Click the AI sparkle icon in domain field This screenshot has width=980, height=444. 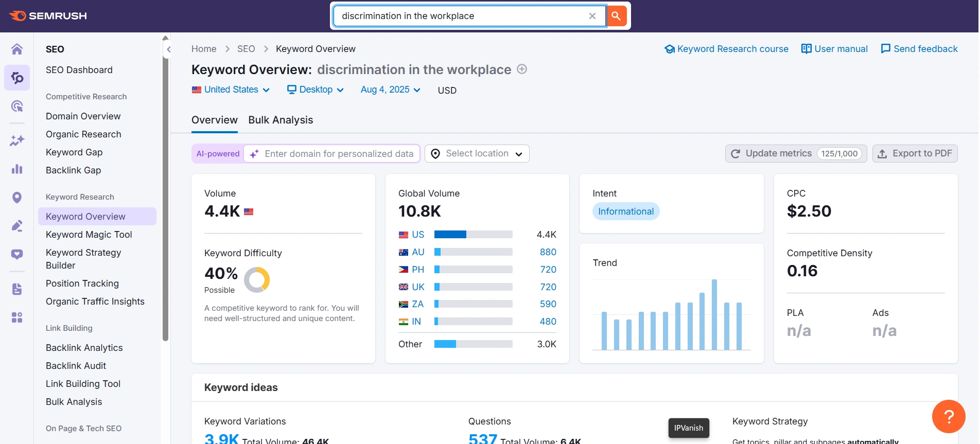point(254,154)
